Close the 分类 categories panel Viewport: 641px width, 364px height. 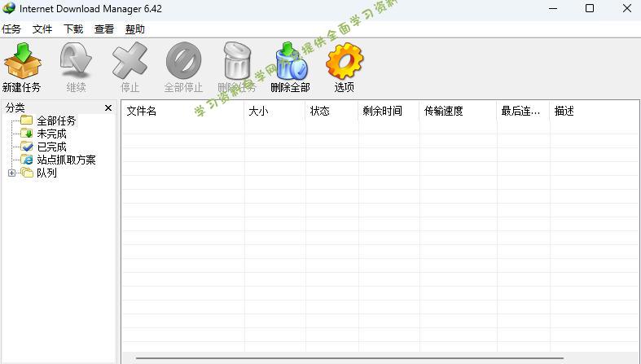[x=108, y=107]
